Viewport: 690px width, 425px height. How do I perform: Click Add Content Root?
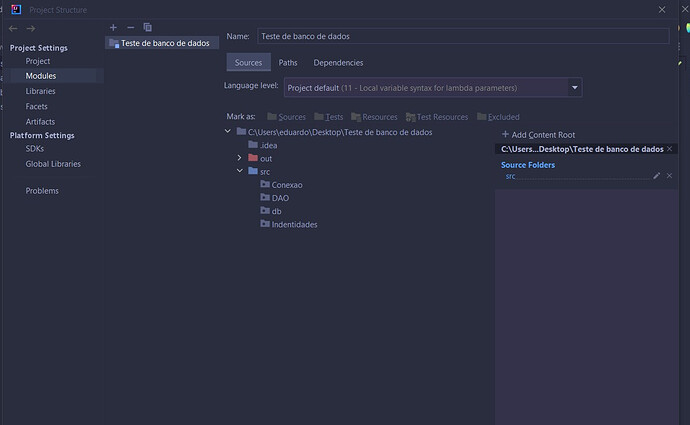539,135
